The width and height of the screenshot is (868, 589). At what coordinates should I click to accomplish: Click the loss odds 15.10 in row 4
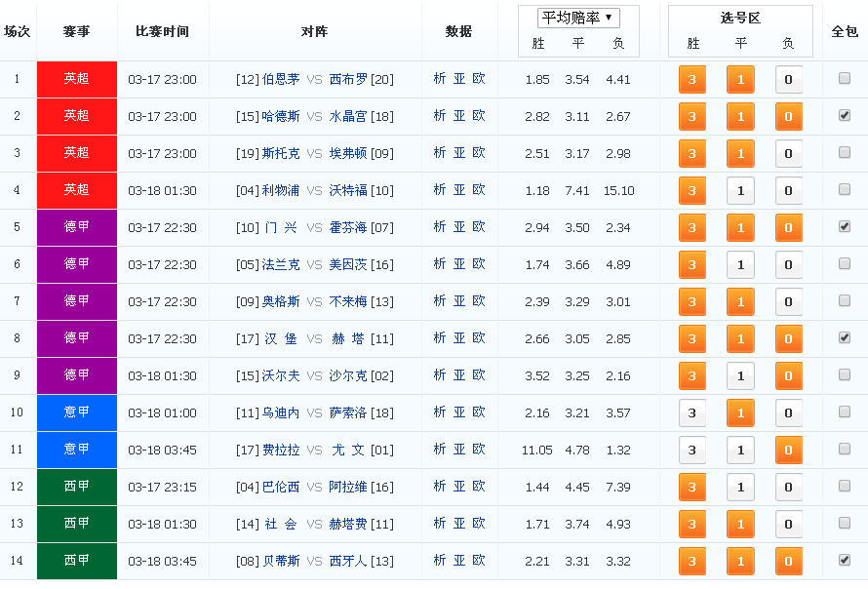pyautogui.click(x=619, y=191)
